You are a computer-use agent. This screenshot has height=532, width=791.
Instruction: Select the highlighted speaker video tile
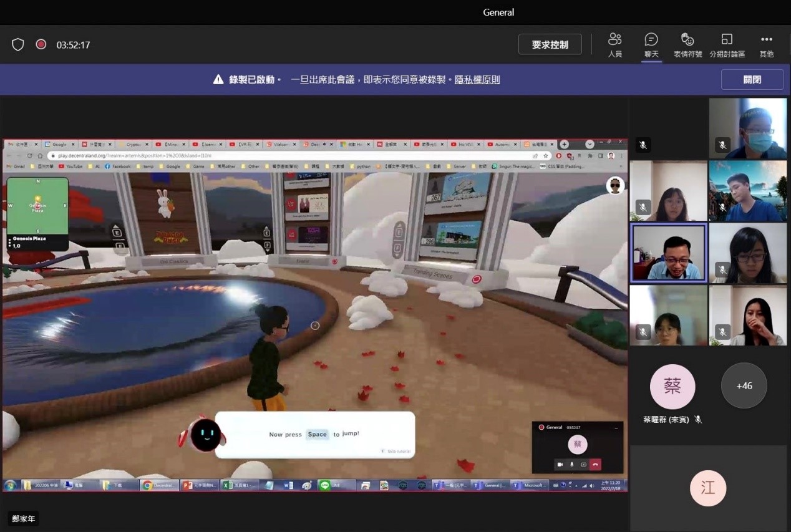pyautogui.click(x=669, y=253)
